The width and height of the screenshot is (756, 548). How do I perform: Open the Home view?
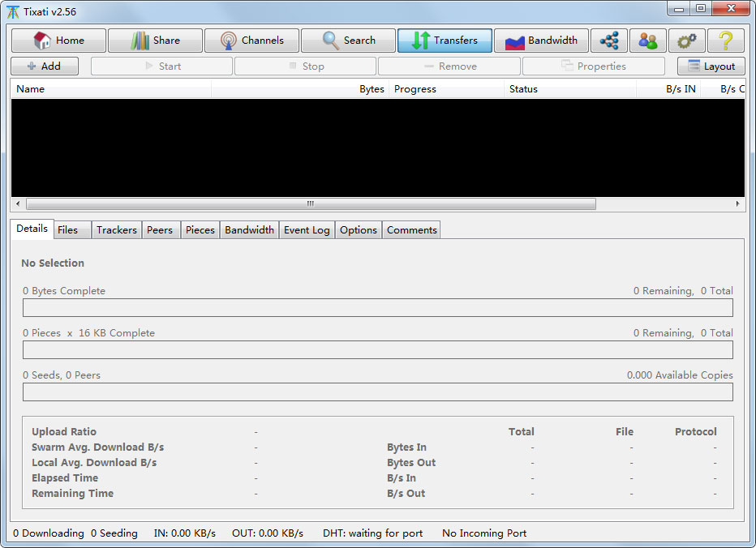point(58,41)
